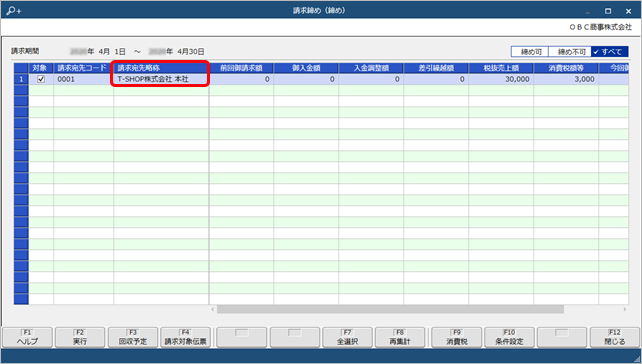Select the 30,000 sales amount cell
This screenshot has width=642, height=364.
tap(501, 79)
